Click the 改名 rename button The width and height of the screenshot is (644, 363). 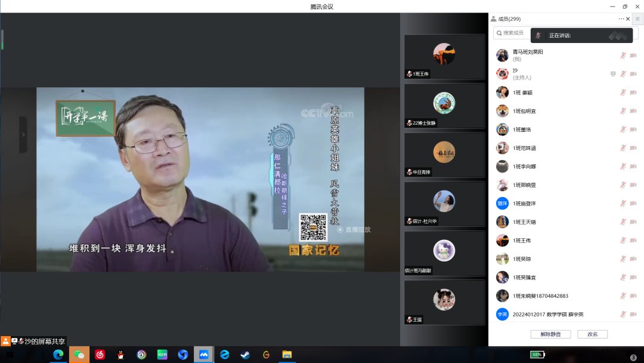592,334
